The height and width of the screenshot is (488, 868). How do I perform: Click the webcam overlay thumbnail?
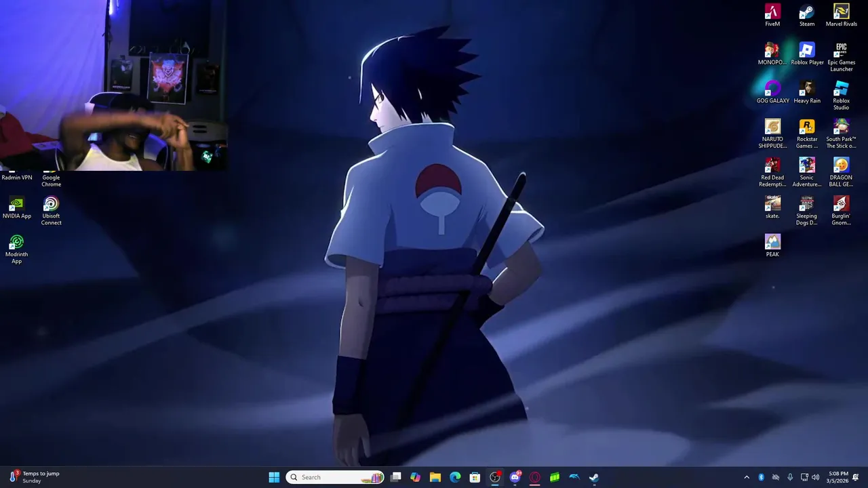114,85
